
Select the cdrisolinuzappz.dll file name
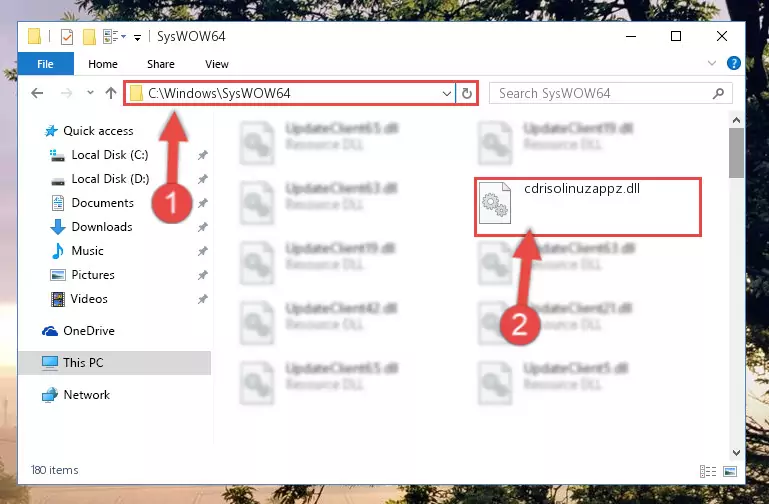pyautogui.click(x=582, y=189)
